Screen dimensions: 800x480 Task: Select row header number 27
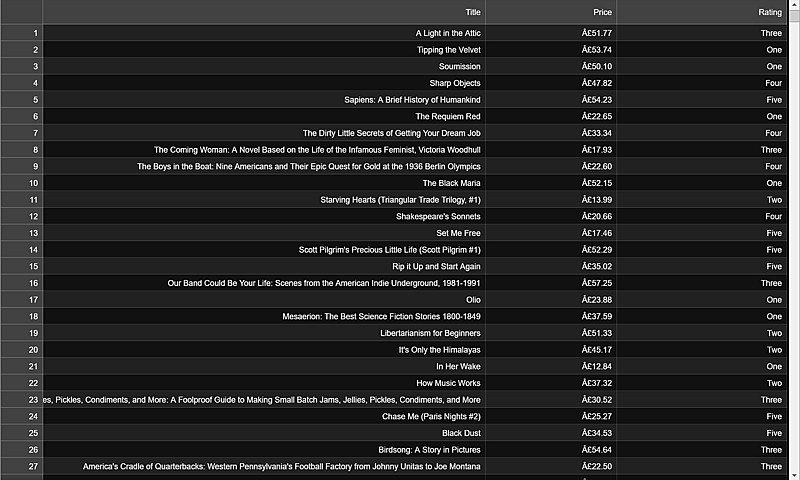(21, 467)
